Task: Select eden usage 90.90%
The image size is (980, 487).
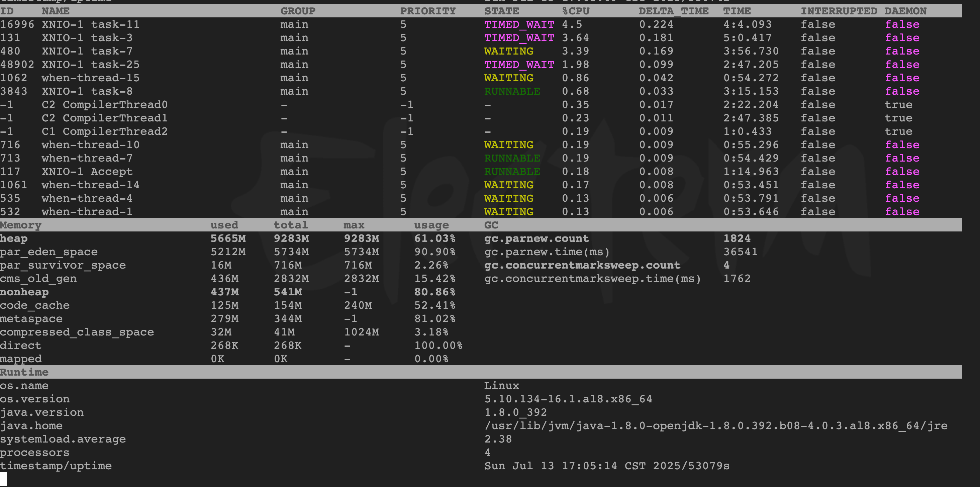Action: pyautogui.click(x=435, y=252)
